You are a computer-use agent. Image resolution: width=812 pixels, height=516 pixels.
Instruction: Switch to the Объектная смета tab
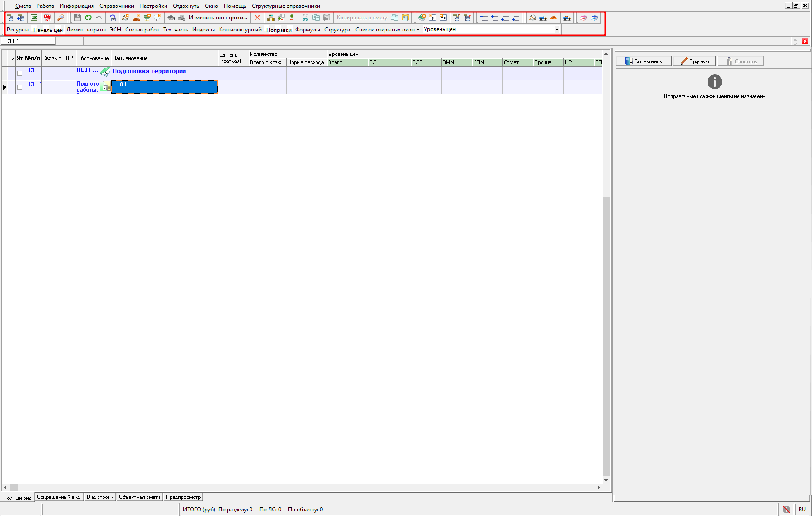pos(140,497)
